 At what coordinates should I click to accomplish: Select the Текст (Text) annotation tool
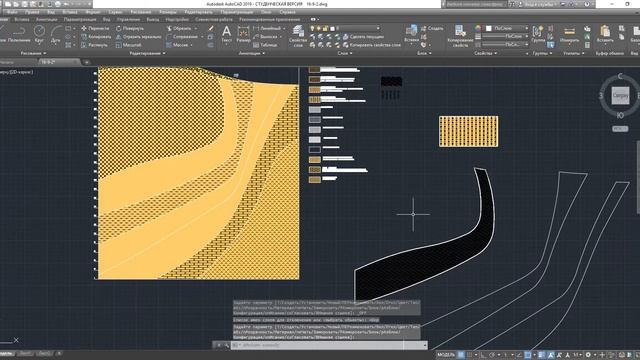click(227, 34)
